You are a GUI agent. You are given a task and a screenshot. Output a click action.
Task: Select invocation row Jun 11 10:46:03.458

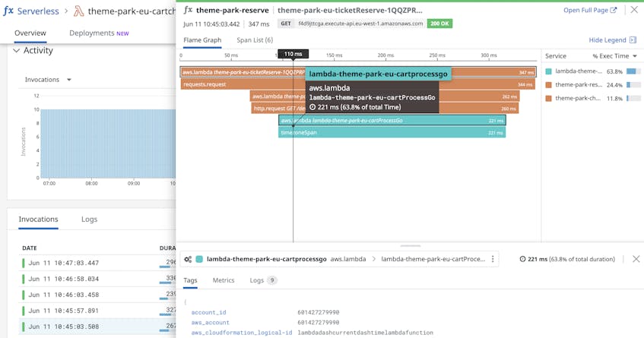(x=98, y=295)
